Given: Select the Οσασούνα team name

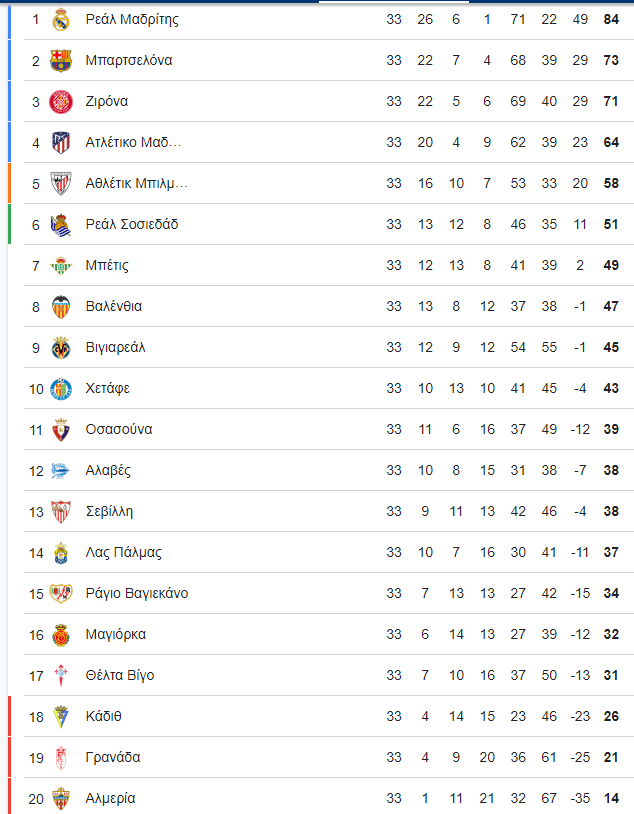Looking at the screenshot, I should click(119, 429).
